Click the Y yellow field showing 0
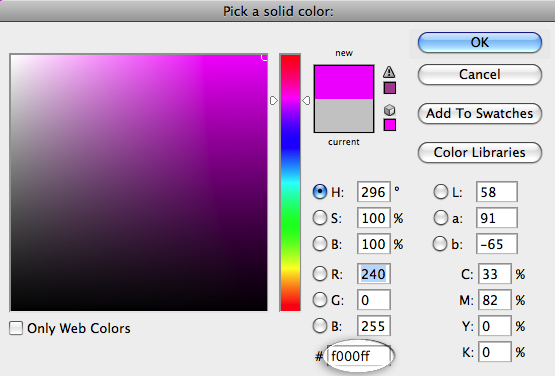Viewport: 555px width, 376px height. (494, 326)
